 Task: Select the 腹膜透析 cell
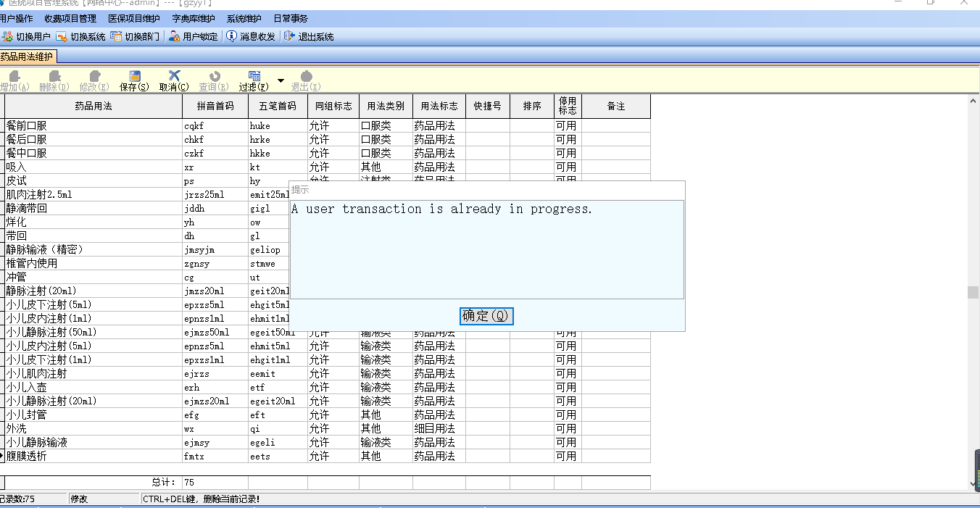point(94,457)
